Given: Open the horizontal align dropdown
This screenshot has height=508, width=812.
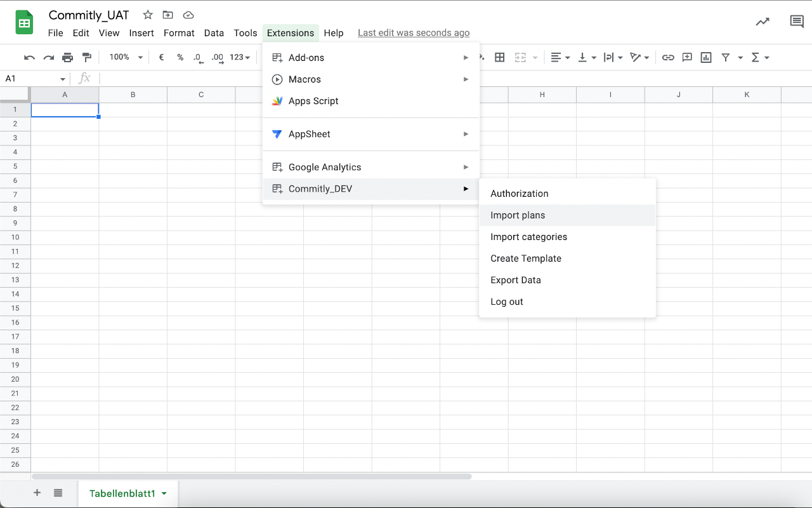Looking at the screenshot, I should [x=560, y=58].
